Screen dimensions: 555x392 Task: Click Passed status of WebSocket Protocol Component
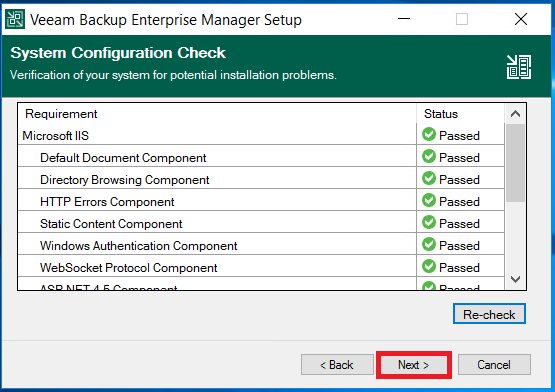coord(459,268)
